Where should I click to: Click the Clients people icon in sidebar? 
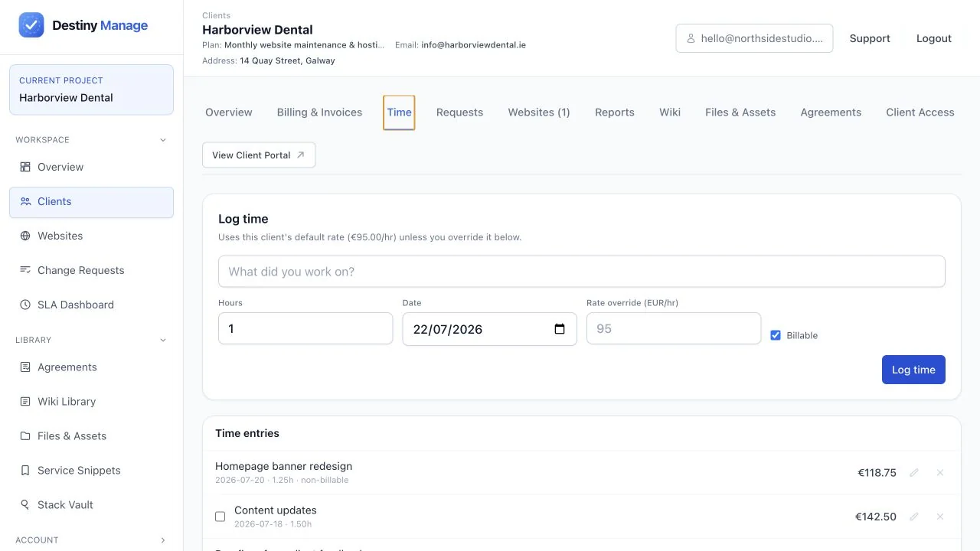25,201
